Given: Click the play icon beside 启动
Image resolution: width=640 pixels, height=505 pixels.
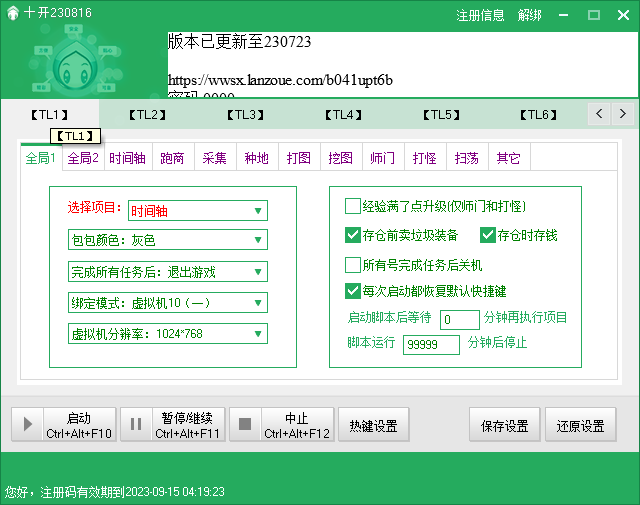Looking at the screenshot, I should [27, 426].
